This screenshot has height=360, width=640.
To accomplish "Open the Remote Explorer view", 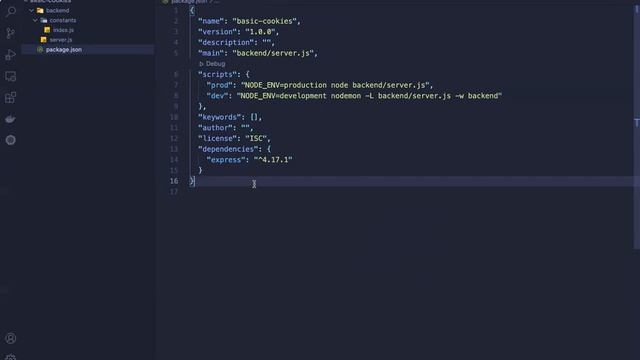I will click(11, 76).
